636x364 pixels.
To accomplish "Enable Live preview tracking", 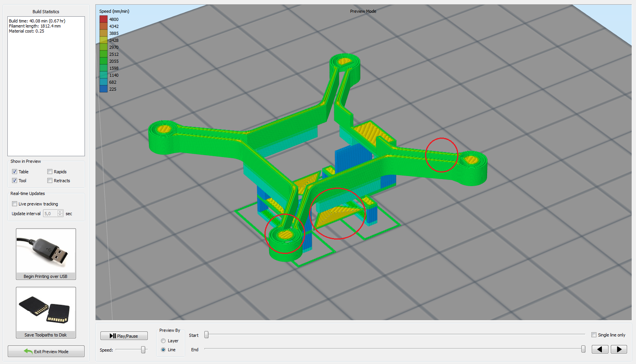I will (x=14, y=204).
